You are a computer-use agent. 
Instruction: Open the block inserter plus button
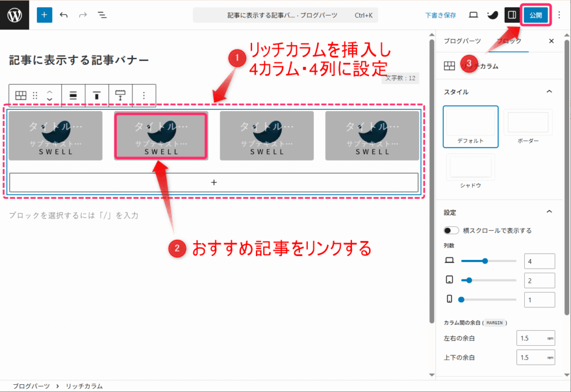point(44,15)
